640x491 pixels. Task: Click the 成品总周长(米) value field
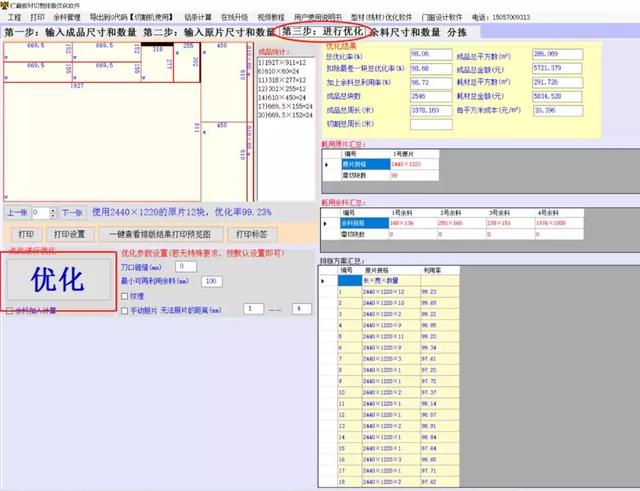point(431,111)
